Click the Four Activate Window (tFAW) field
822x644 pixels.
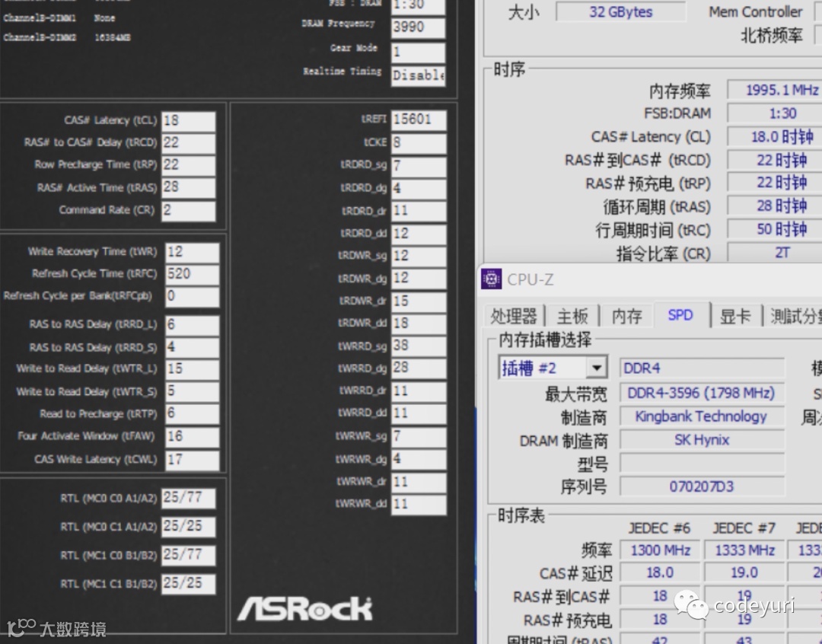[x=192, y=436]
